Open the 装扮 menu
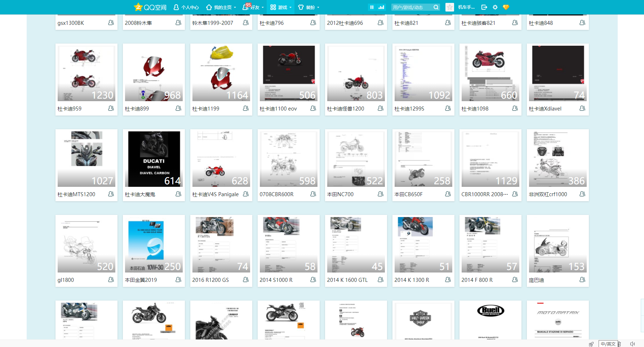The image size is (644, 347). (x=308, y=7)
